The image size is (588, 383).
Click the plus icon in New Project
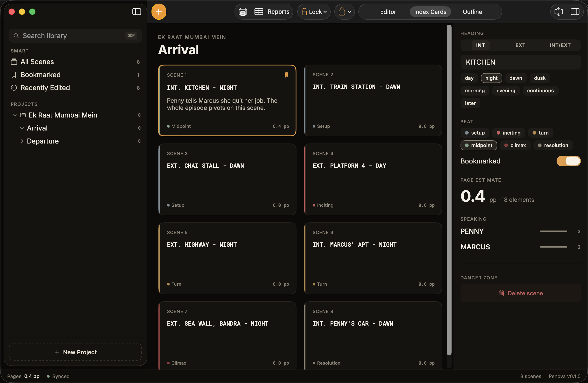click(x=57, y=352)
